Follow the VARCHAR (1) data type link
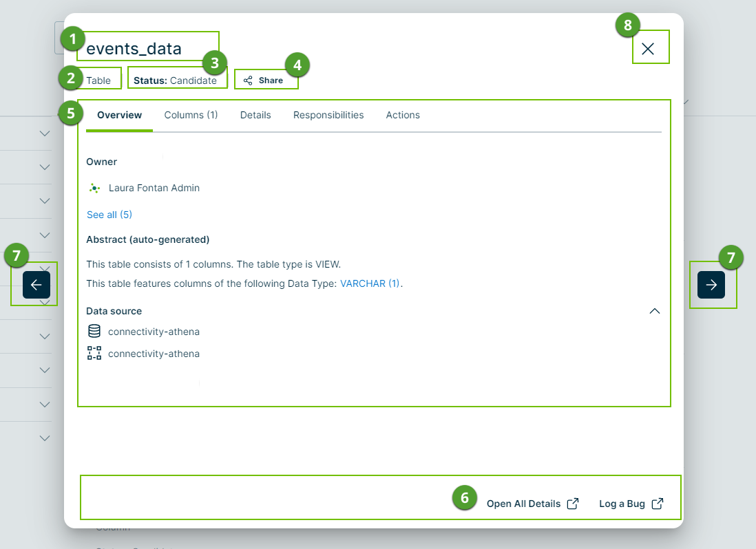This screenshot has width=756, height=549. click(x=370, y=283)
